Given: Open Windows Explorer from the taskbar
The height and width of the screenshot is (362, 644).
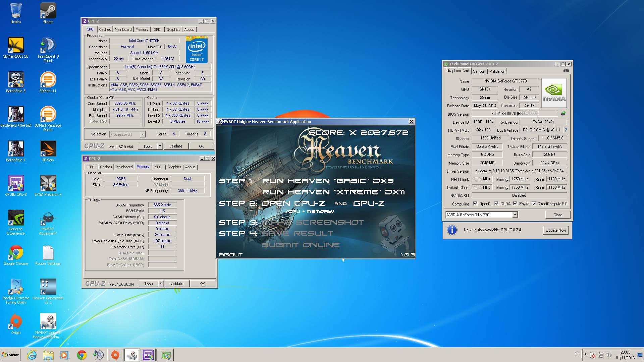Looking at the screenshot, I should coord(48,355).
